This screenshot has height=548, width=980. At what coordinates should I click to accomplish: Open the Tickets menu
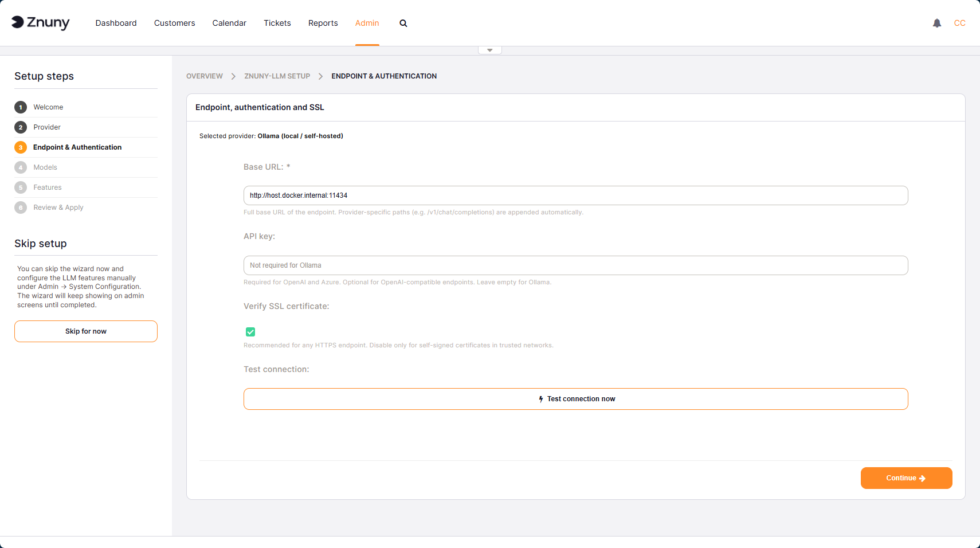pos(277,24)
